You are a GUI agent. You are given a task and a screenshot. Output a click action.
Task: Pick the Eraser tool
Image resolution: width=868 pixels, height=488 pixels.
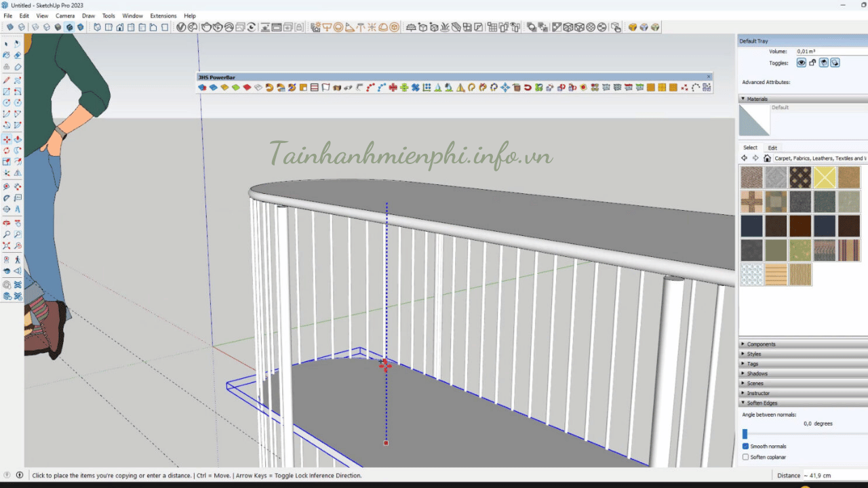click(x=18, y=55)
